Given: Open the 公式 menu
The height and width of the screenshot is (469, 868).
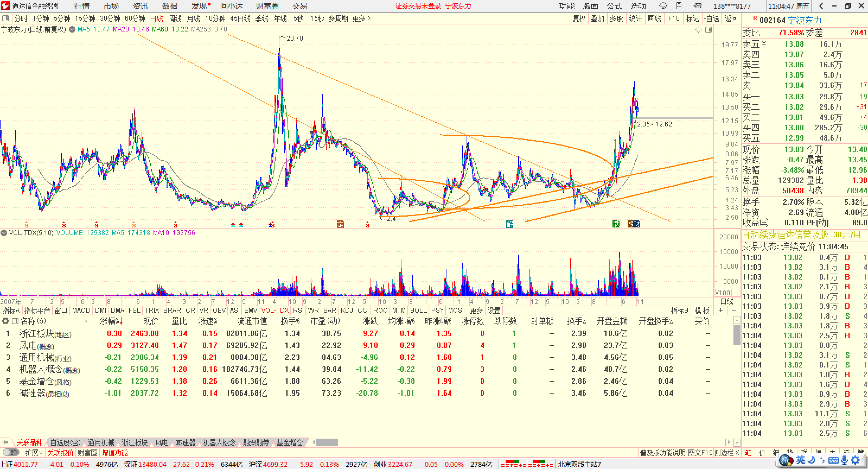Looking at the screenshot, I should point(614,6).
